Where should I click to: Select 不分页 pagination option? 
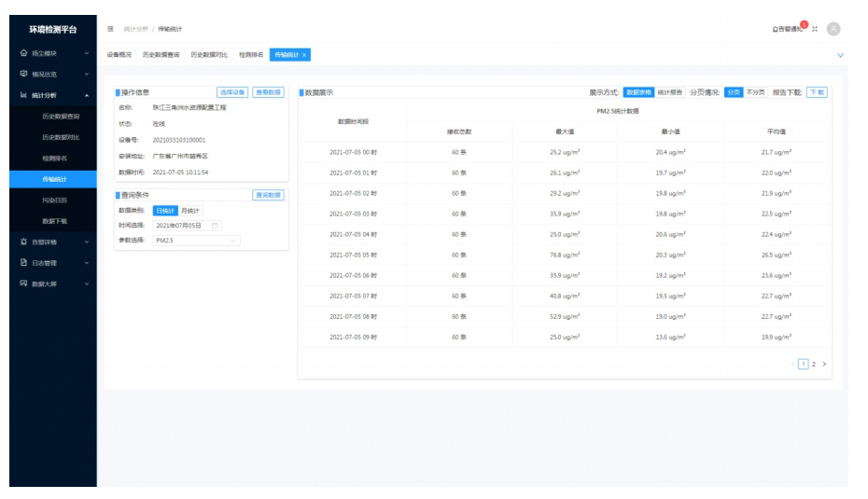755,92
